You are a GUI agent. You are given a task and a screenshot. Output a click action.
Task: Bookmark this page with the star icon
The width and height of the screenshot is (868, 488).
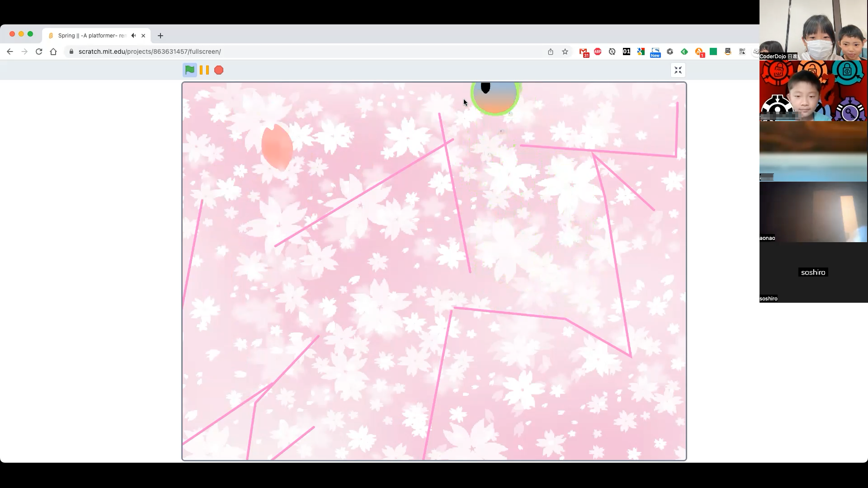pos(565,52)
